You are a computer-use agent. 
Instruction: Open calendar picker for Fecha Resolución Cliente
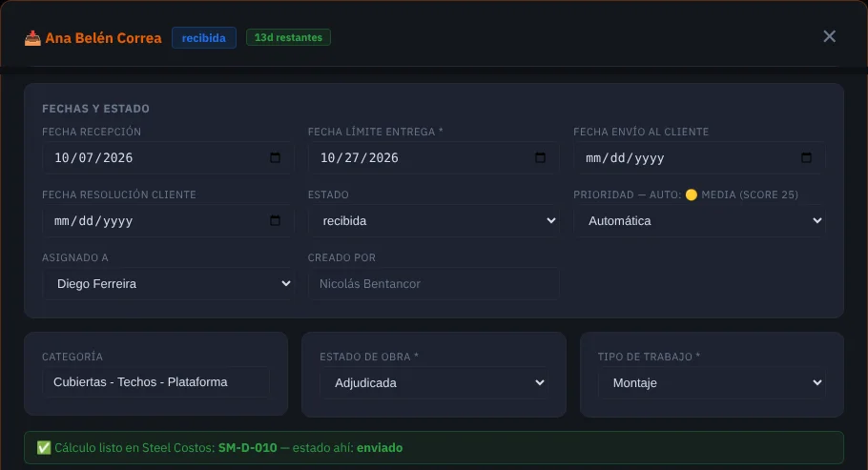(275, 221)
